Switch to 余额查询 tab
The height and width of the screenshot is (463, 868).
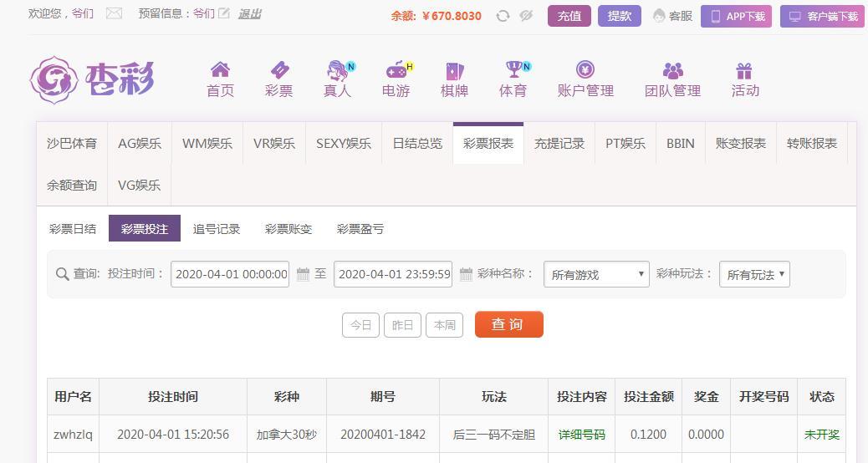72,185
